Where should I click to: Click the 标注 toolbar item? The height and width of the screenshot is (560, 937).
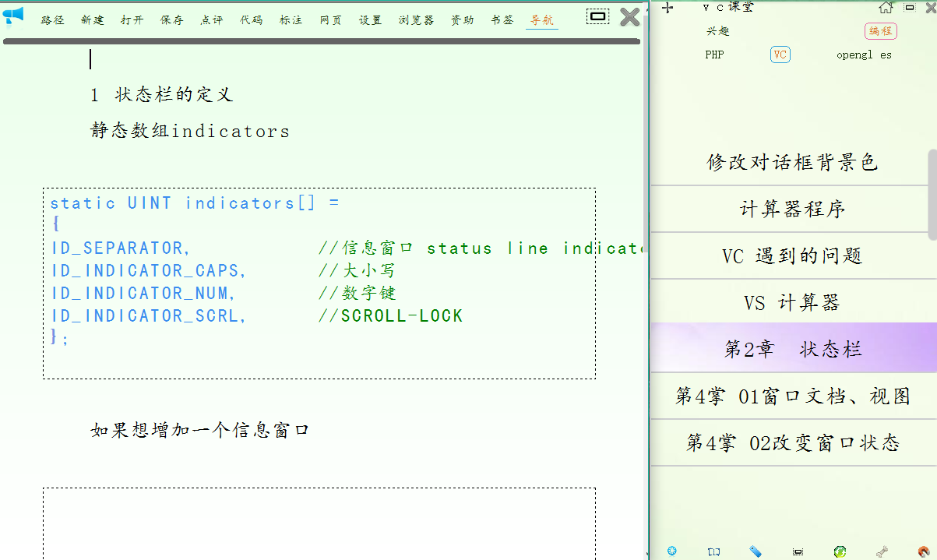pos(291,20)
